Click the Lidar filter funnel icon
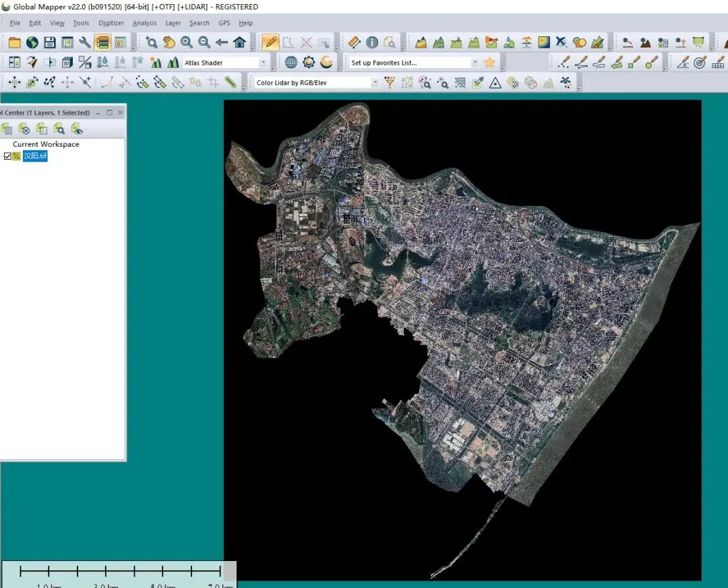Image resolution: width=728 pixels, height=588 pixels. click(390, 83)
